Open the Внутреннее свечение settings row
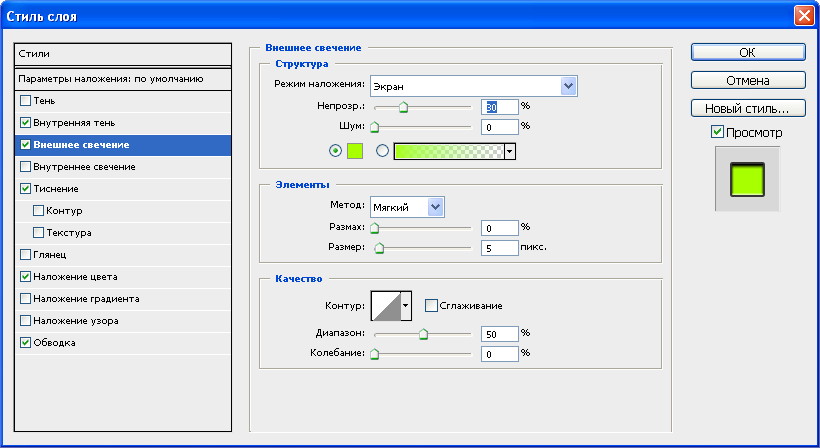Image resolution: width=820 pixels, height=448 pixels. [x=123, y=166]
